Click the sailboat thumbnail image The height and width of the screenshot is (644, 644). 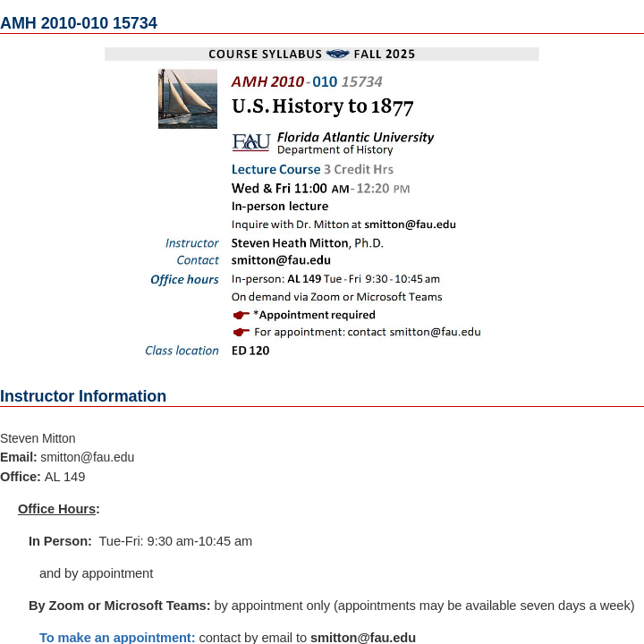coord(188,98)
